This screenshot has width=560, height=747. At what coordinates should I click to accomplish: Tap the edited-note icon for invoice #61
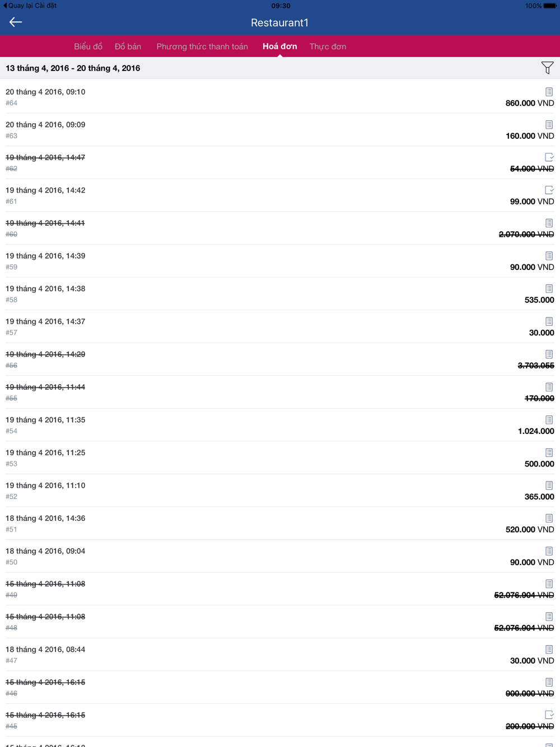point(549,190)
